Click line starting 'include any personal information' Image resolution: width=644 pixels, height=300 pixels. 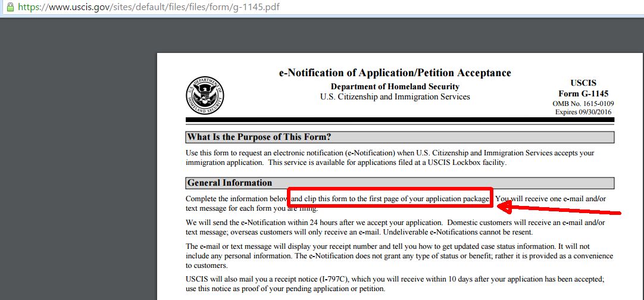pos(399,255)
